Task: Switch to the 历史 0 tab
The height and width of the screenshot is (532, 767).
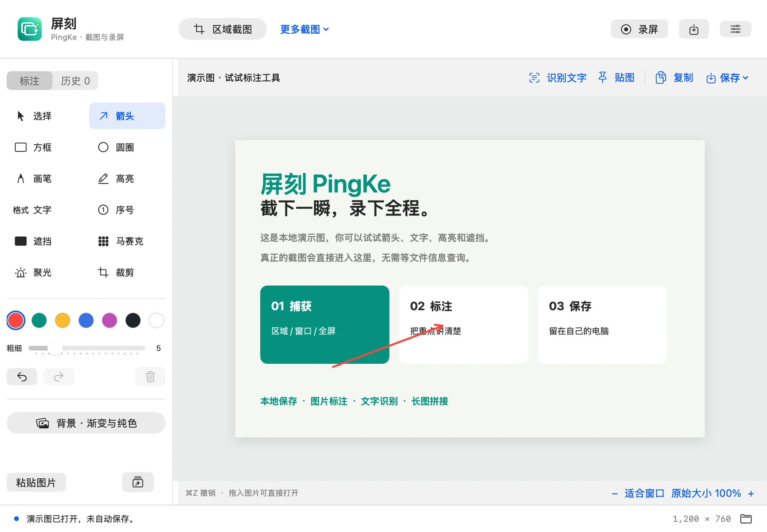Action: click(x=75, y=81)
